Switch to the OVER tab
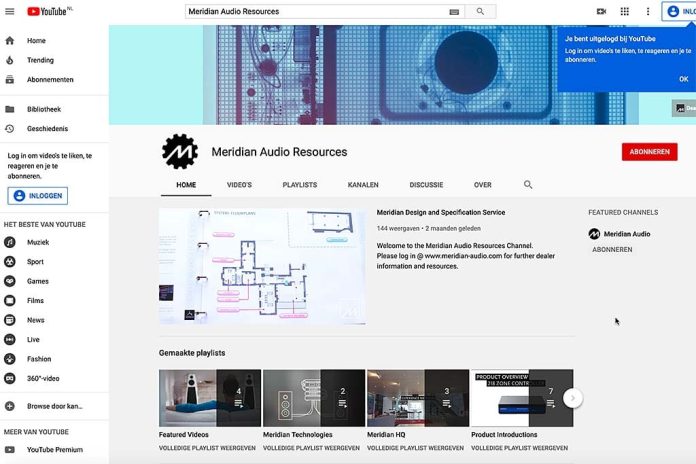Image resolution: width=696 pixels, height=464 pixels. tap(482, 185)
